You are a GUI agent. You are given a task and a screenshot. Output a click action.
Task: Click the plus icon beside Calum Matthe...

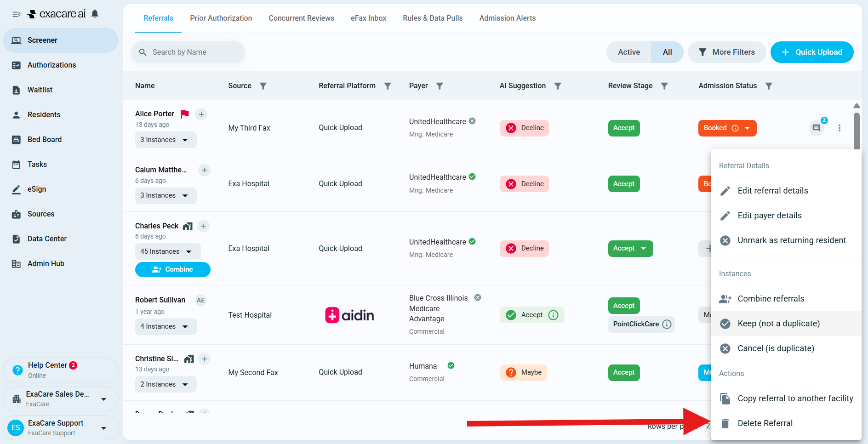(205, 170)
